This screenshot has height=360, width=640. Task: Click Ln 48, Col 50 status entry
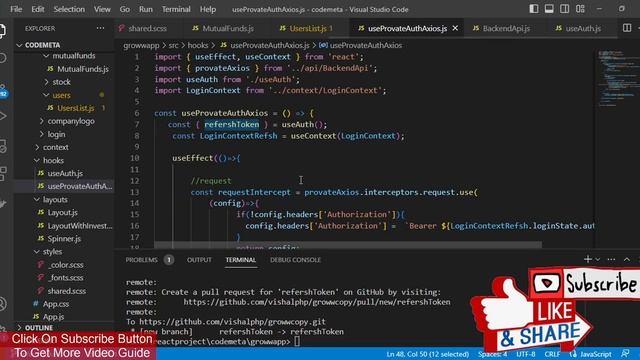pos(427,354)
